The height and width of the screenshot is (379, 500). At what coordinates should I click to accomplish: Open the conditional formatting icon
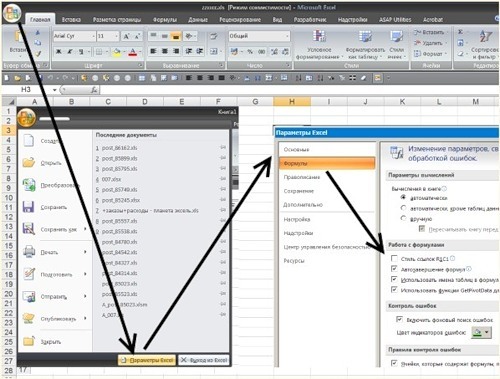(319, 36)
